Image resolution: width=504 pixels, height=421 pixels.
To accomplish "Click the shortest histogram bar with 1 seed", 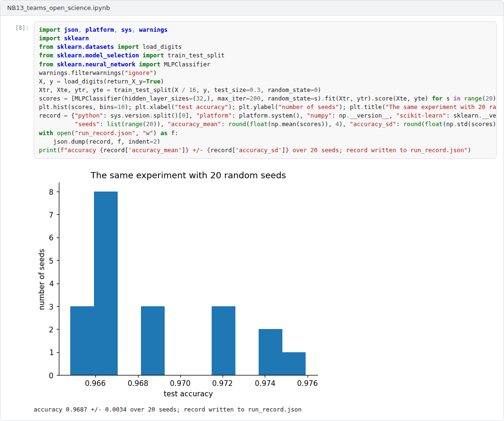I will click(294, 364).
